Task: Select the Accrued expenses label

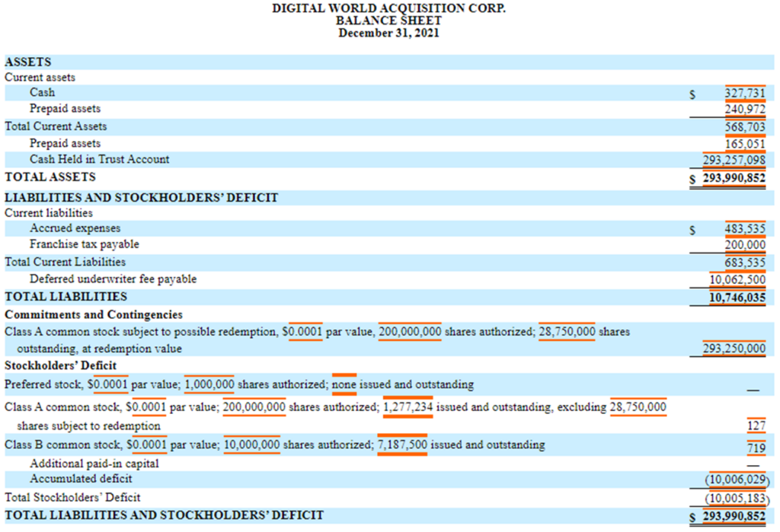Action: 75,228
